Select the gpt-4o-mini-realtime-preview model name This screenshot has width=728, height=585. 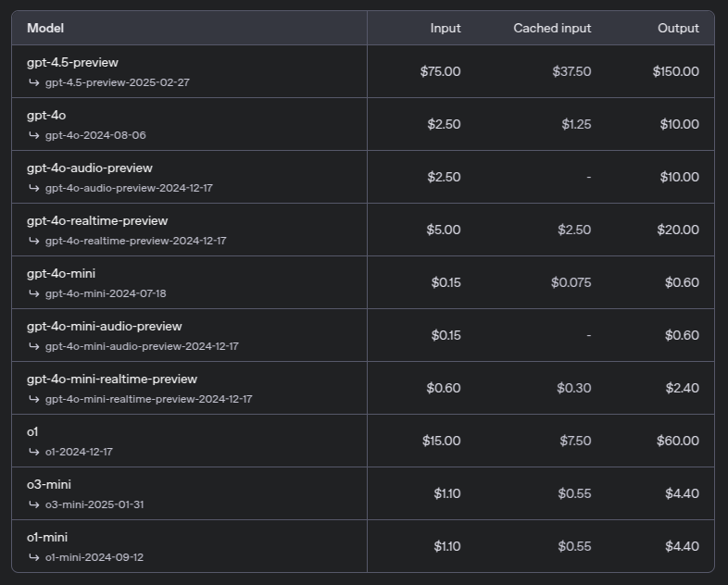[x=112, y=380]
